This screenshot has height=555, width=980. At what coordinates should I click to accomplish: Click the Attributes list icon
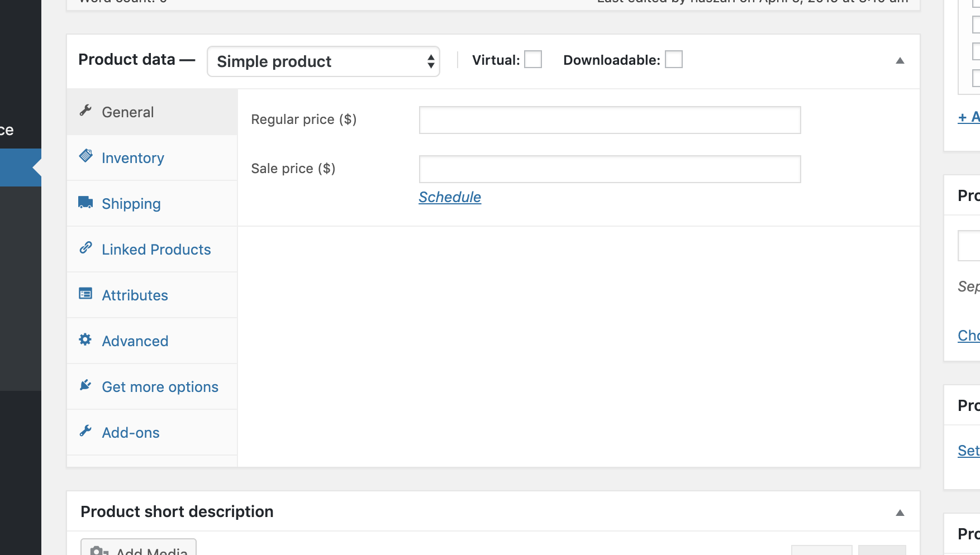[85, 294]
